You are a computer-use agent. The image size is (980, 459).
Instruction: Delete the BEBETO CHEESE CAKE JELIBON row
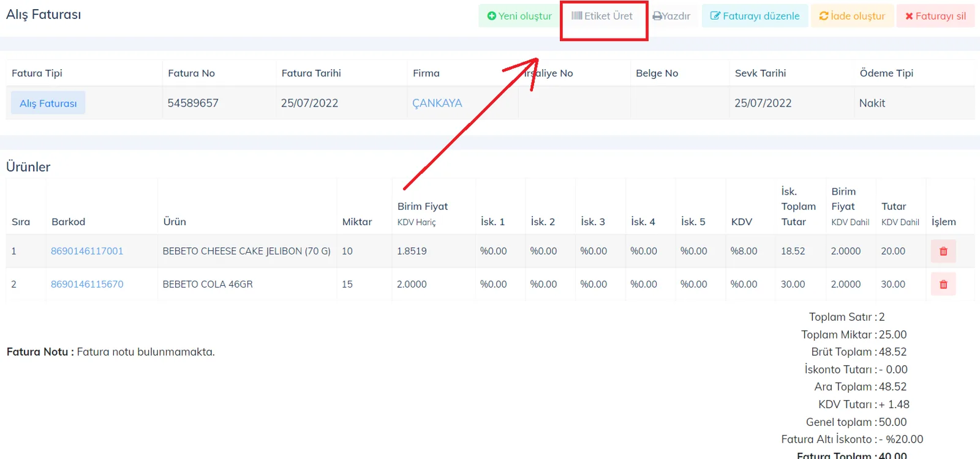943,251
